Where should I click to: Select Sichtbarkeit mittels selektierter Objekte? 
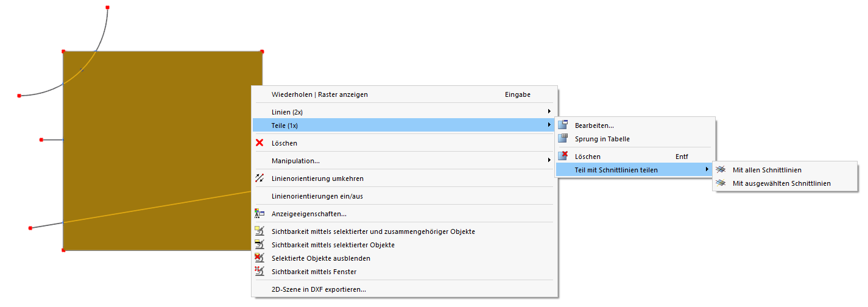(333, 245)
